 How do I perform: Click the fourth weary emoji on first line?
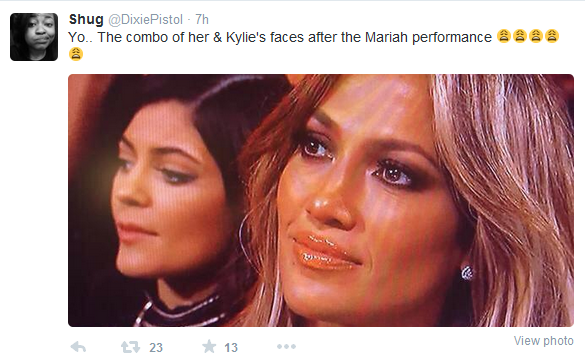click(x=552, y=36)
